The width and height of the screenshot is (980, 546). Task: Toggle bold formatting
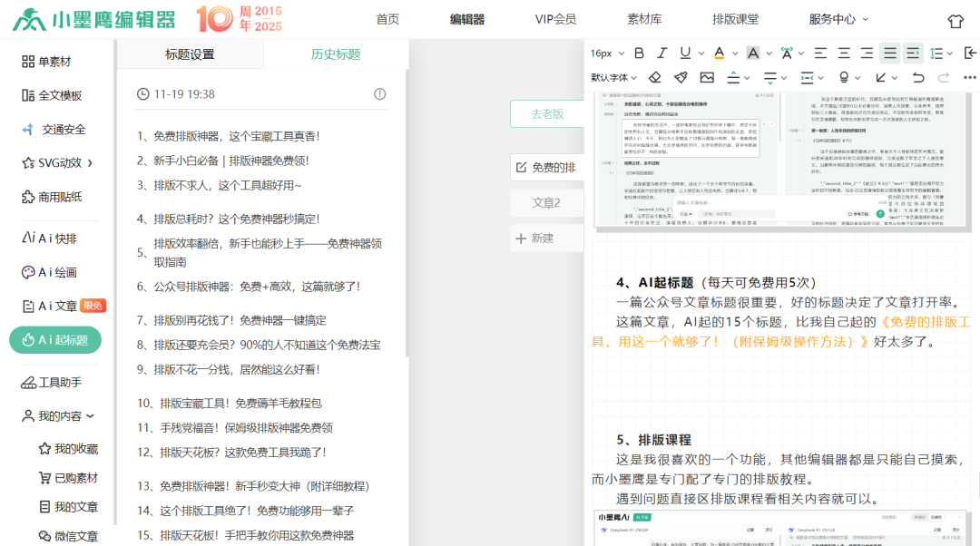point(639,54)
